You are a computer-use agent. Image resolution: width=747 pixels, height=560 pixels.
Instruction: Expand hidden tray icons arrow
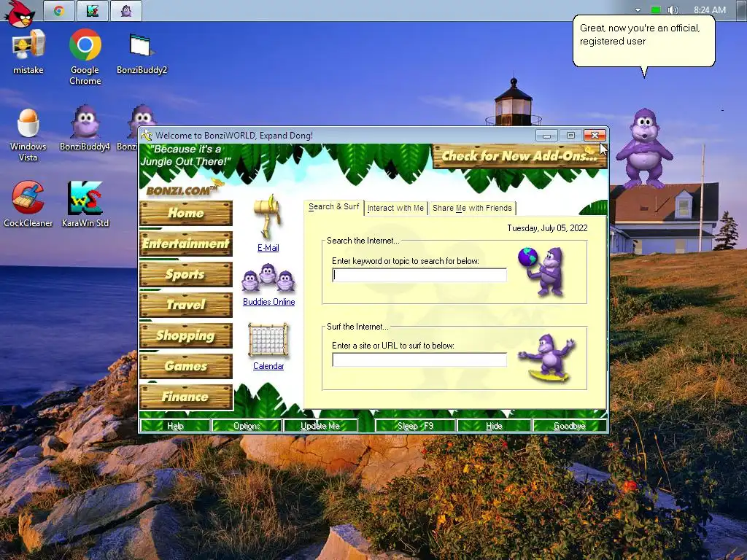point(638,10)
